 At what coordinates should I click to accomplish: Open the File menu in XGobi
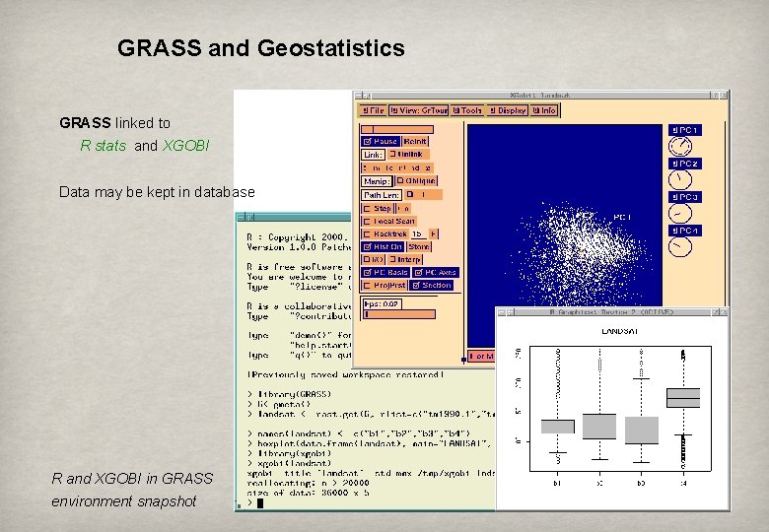pos(374,110)
